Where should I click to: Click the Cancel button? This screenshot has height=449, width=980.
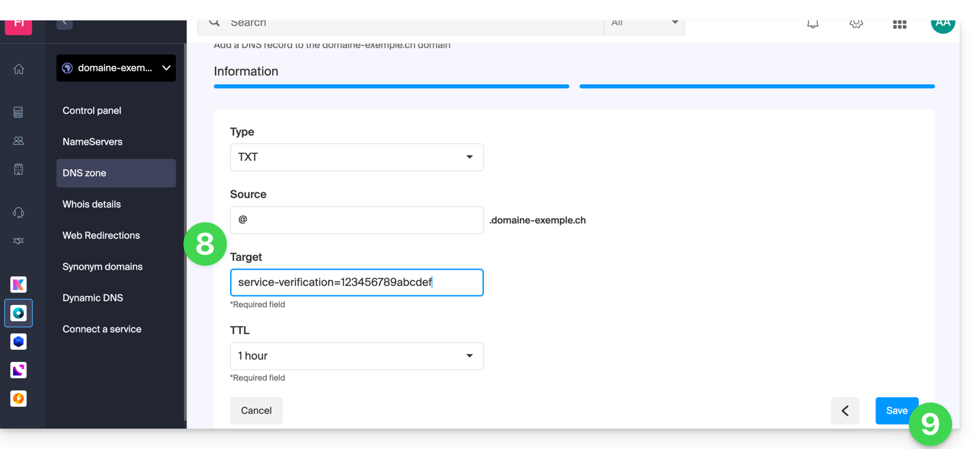tap(256, 411)
